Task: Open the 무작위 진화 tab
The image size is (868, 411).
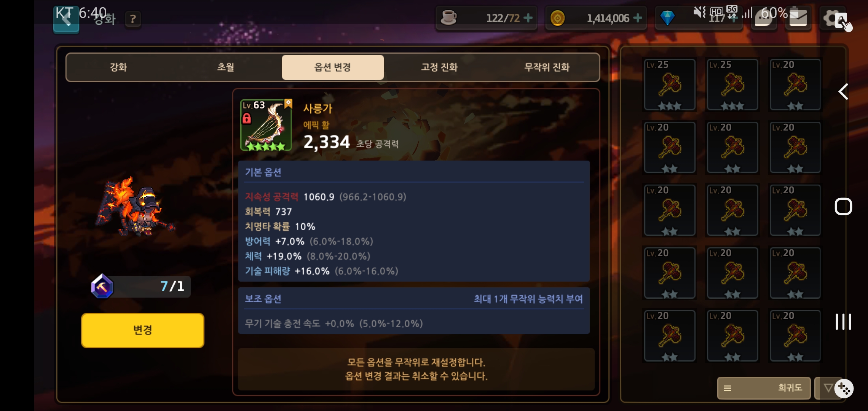Action: (x=547, y=67)
